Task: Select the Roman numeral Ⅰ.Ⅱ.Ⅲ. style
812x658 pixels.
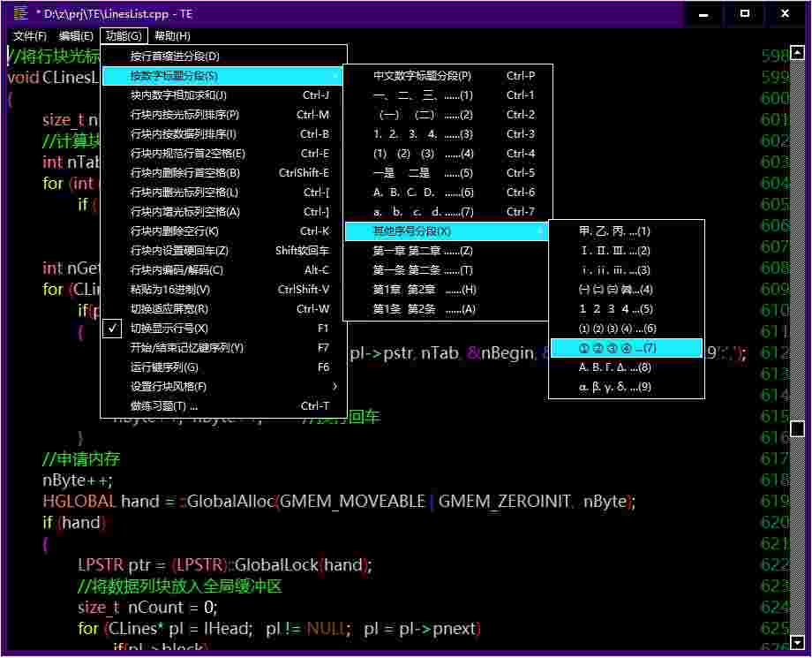Action: click(x=618, y=250)
